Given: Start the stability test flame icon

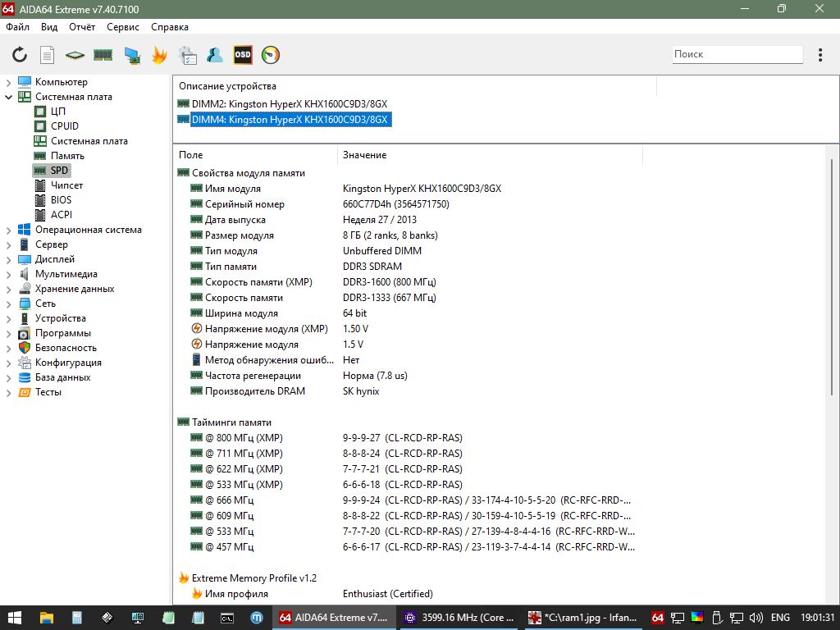Looking at the screenshot, I should click(159, 55).
